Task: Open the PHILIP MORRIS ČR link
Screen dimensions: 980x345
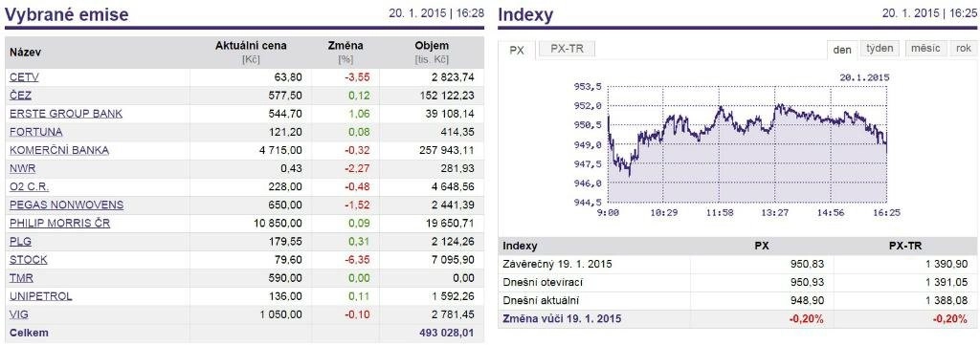Action: click(x=60, y=224)
